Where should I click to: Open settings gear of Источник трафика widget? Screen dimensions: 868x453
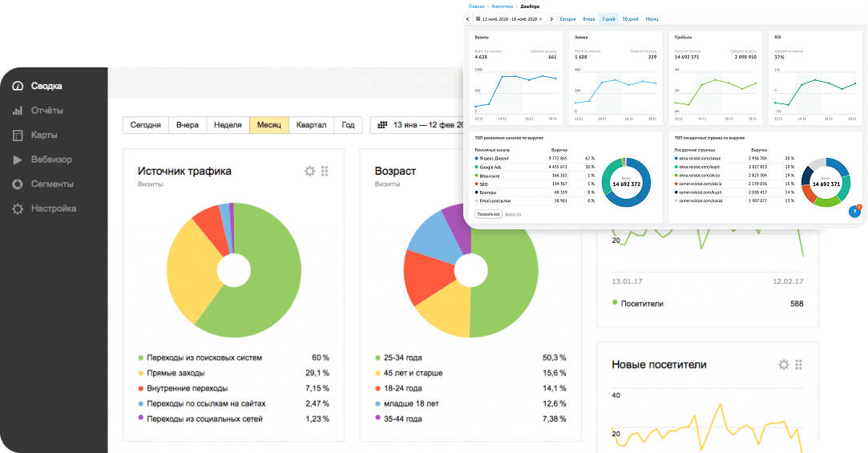pyautogui.click(x=310, y=171)
